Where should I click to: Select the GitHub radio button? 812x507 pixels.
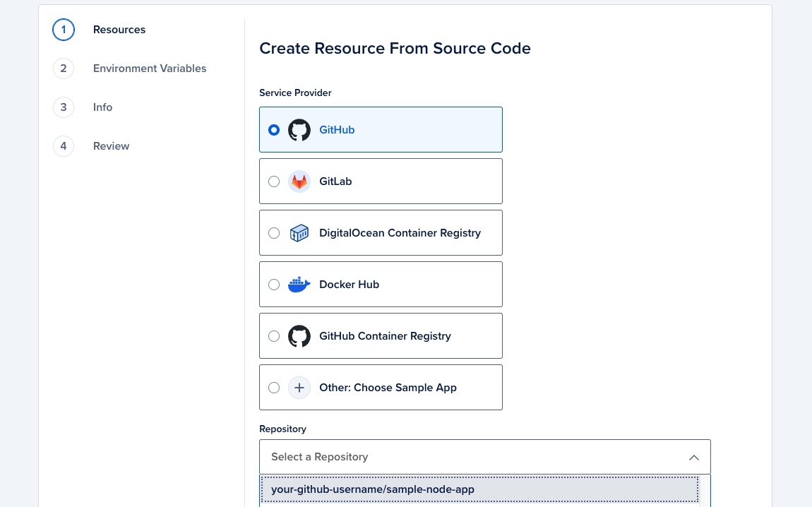(274, 130)
